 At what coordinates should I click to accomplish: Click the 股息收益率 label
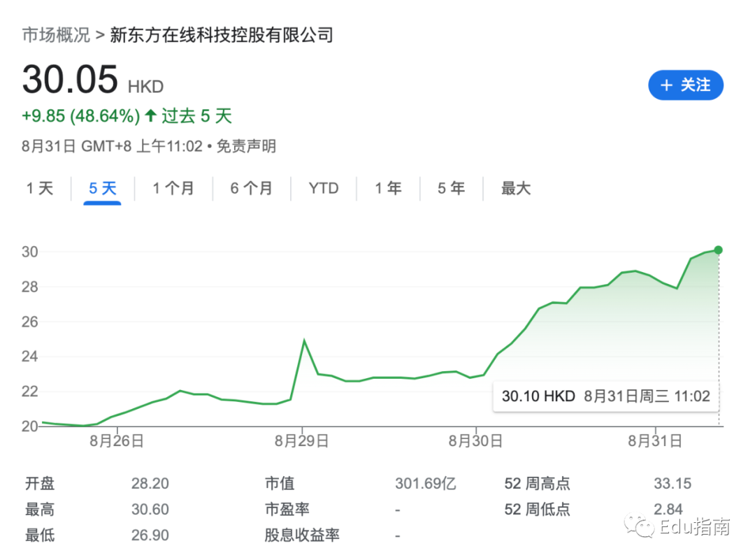pos(302,536)
